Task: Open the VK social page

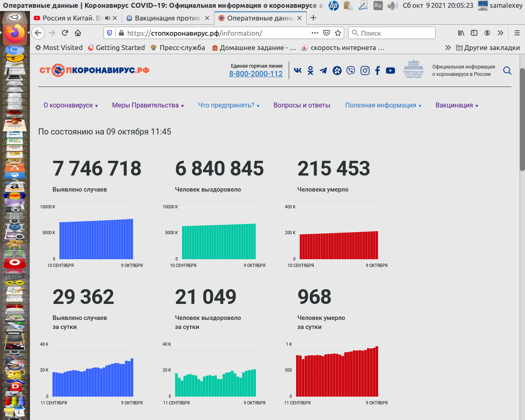Action: pyautogui.click(x=298, y=71)
